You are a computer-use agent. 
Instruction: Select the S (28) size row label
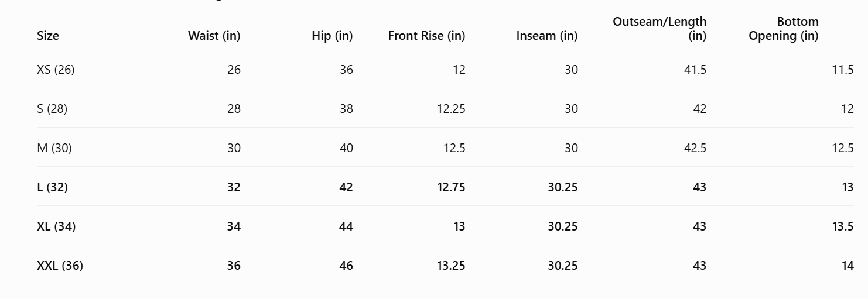tap(52, 109)
